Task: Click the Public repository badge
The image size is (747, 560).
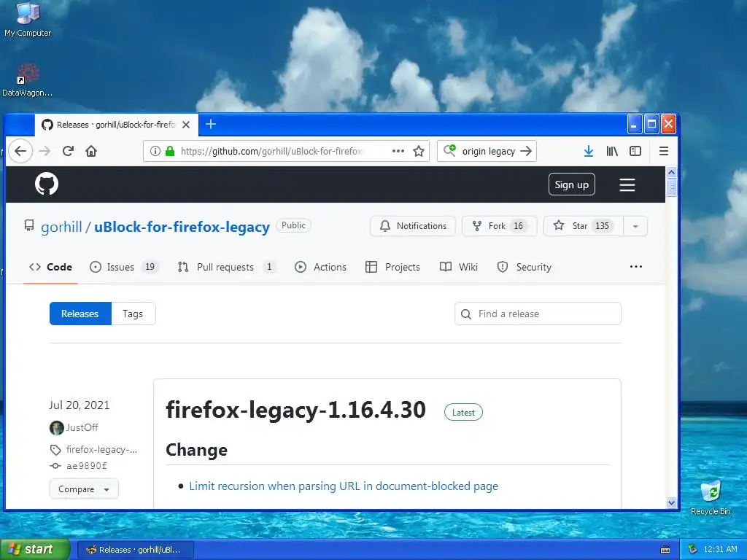Action: [x=293, y=225]
